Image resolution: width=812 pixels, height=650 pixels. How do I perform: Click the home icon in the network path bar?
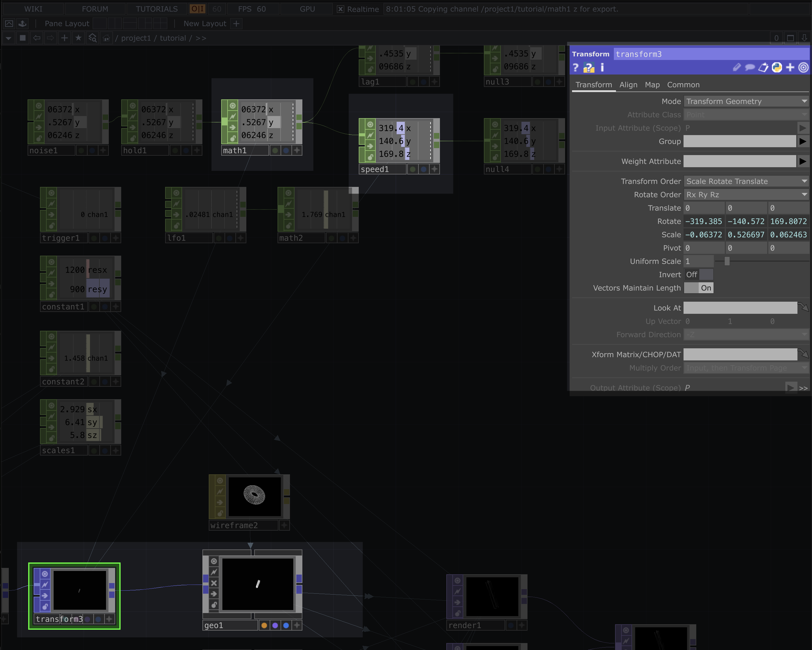click(x=107, y=38)
